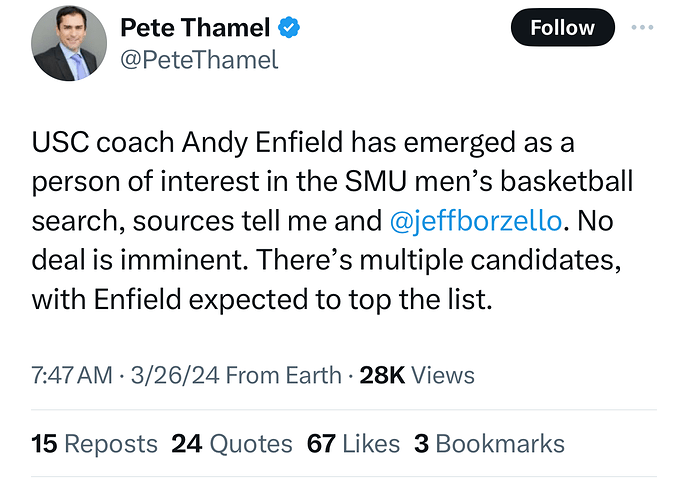Click the 'multiple candidates' phrase in tweet
The image size is (689, 485).
click(x=490, y=261)
